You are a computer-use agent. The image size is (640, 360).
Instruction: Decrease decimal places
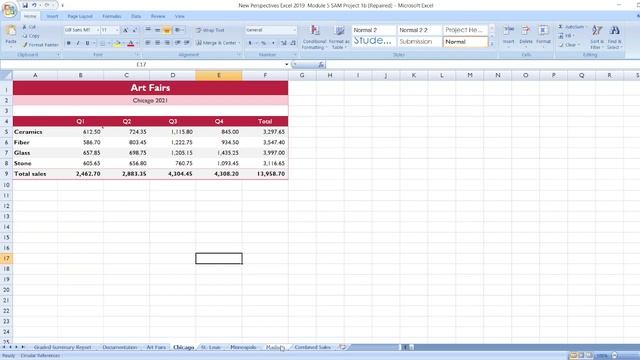coord(293,43)
